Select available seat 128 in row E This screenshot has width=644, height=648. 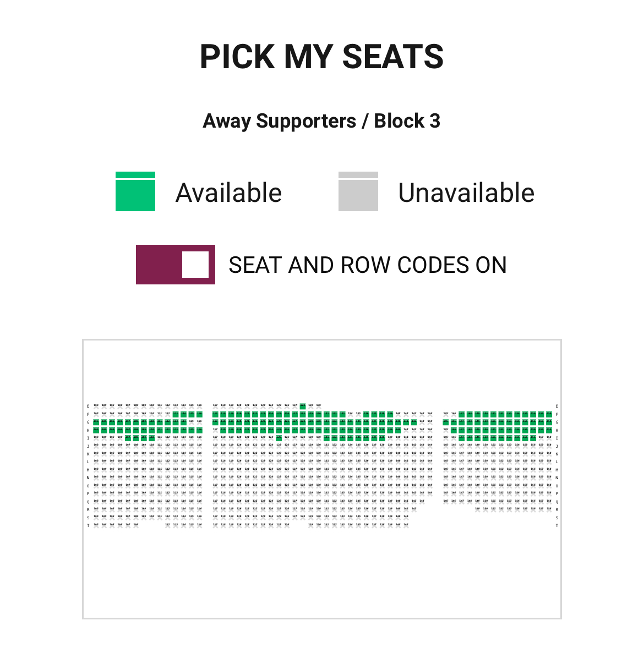[x=302, y=407]
